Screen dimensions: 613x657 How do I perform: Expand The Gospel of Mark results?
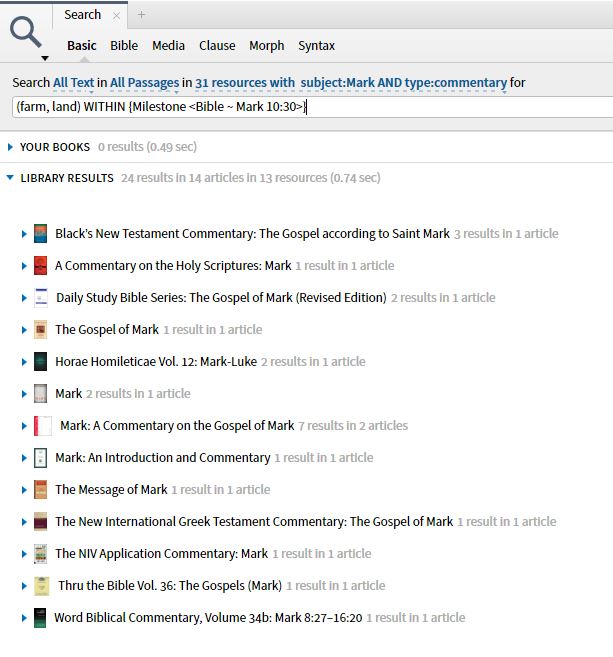coord(24,330)
